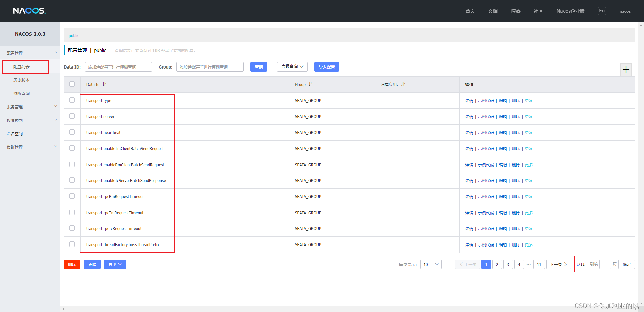Go to 首页 in top navigation
644x312 pixels.
click(x=470, y=11)
